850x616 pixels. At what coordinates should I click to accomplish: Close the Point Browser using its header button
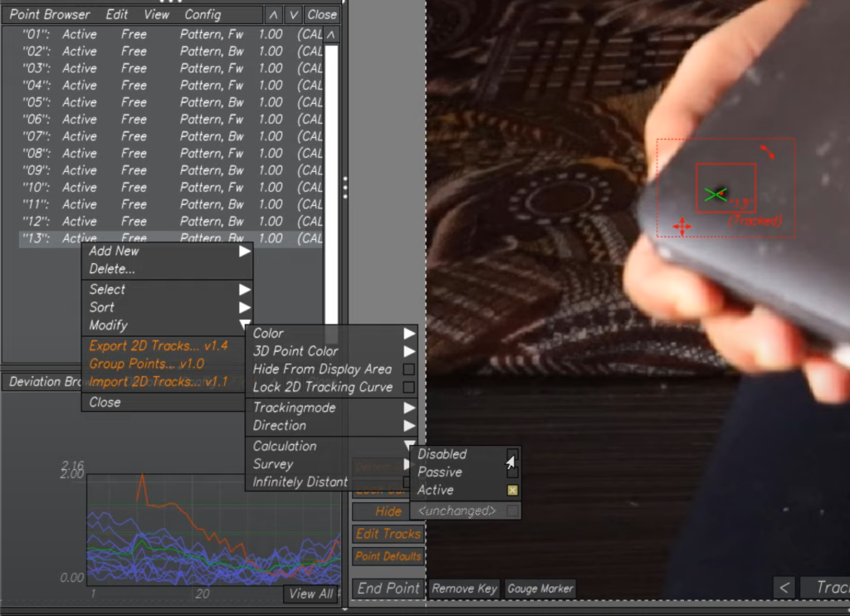[322, 15]
